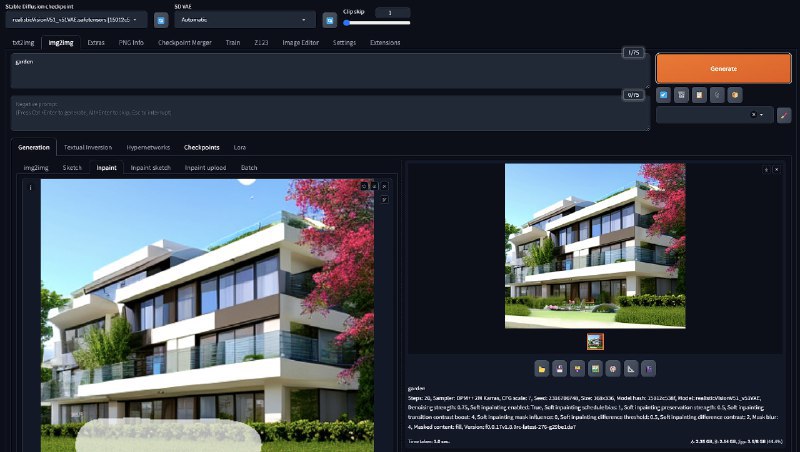Show the Hypernetworks tab
Image resolution: width=800 pixels, height=452 pixels.
coord(148,147)
